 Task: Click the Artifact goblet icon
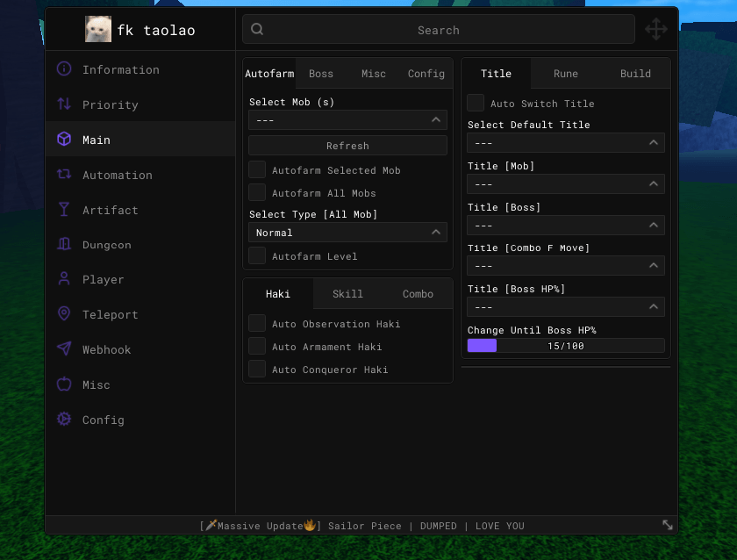click(x=64, y=209)
